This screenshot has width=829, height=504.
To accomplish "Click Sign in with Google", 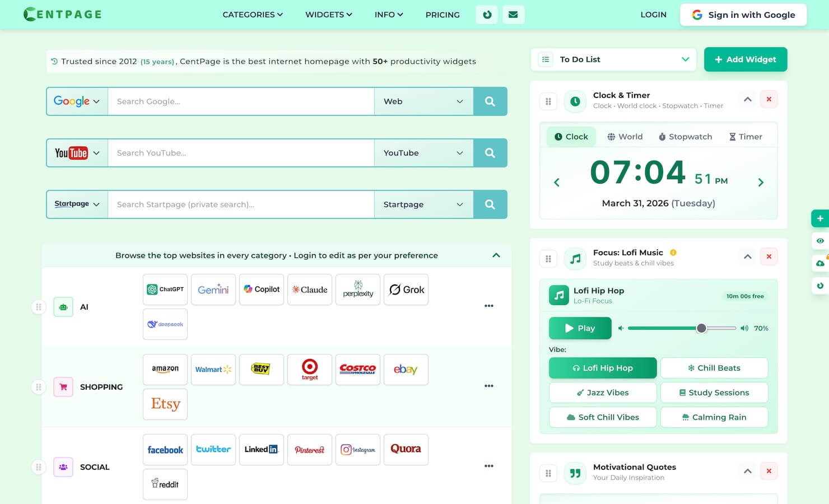I will 743,15.
